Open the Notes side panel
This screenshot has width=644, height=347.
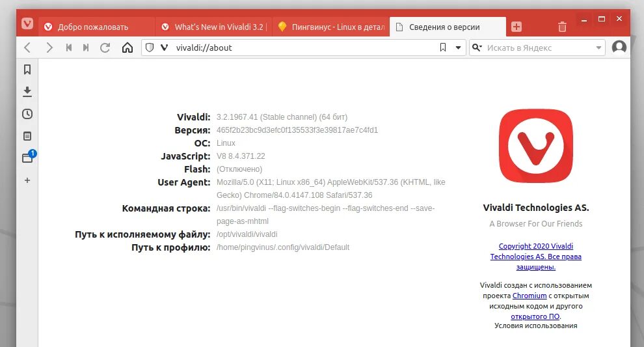pos(27,136)
